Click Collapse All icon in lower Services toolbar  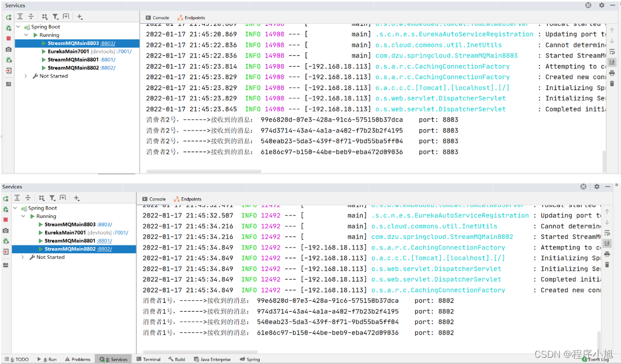click(x=27, y=198)
